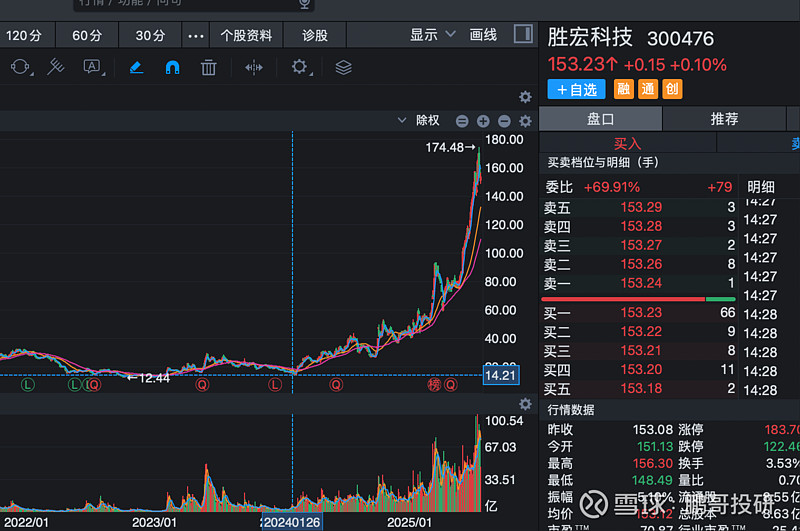This screenshot has width=800, height=531.
Task: Click the 榜 marker on chart
Action: click(x=434, y=385)
